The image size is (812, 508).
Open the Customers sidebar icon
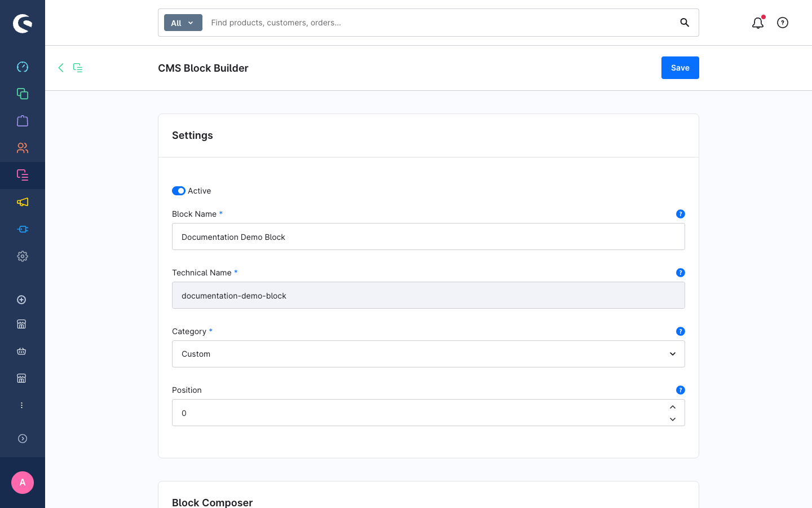point(23,148)
